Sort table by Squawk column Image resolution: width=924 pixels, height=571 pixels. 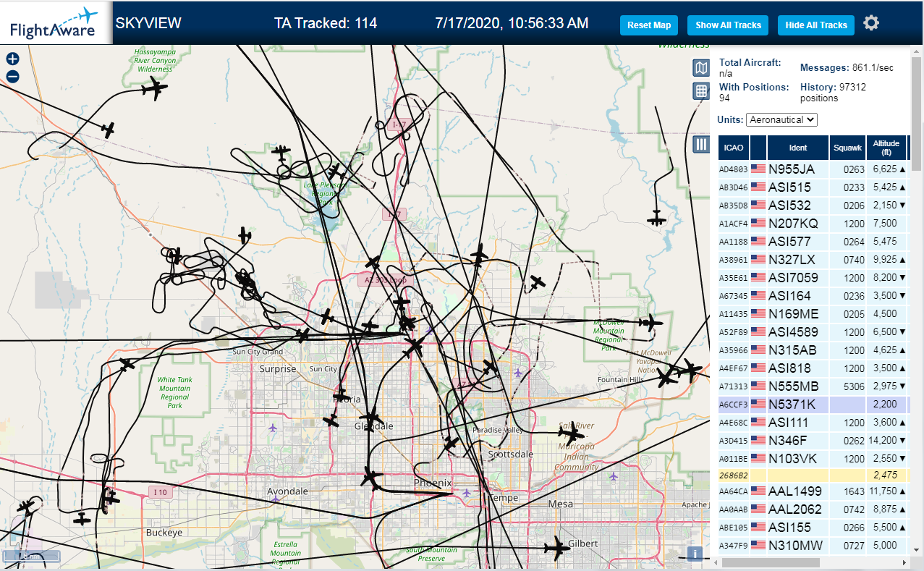point(847,148)
